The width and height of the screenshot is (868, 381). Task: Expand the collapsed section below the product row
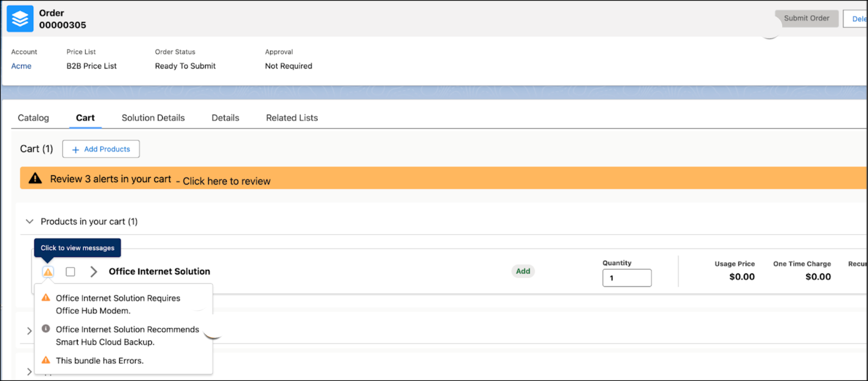29,331
